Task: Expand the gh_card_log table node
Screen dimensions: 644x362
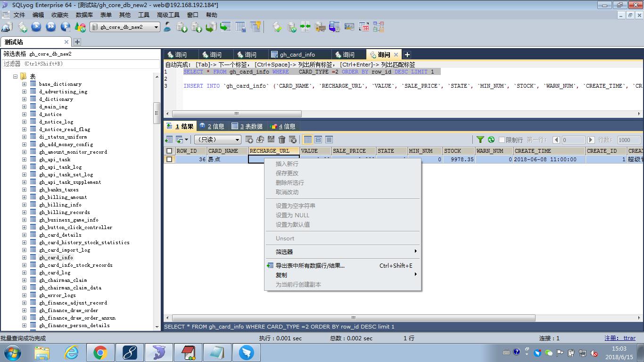Action: (25, 273)
